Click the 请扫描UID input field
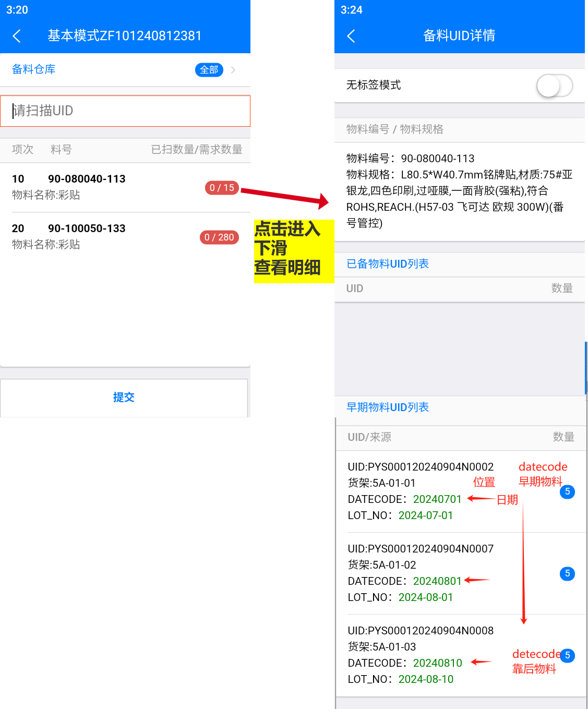Image resolution: width=588 pixels, height=709 pixels. (x=125, y=111)
